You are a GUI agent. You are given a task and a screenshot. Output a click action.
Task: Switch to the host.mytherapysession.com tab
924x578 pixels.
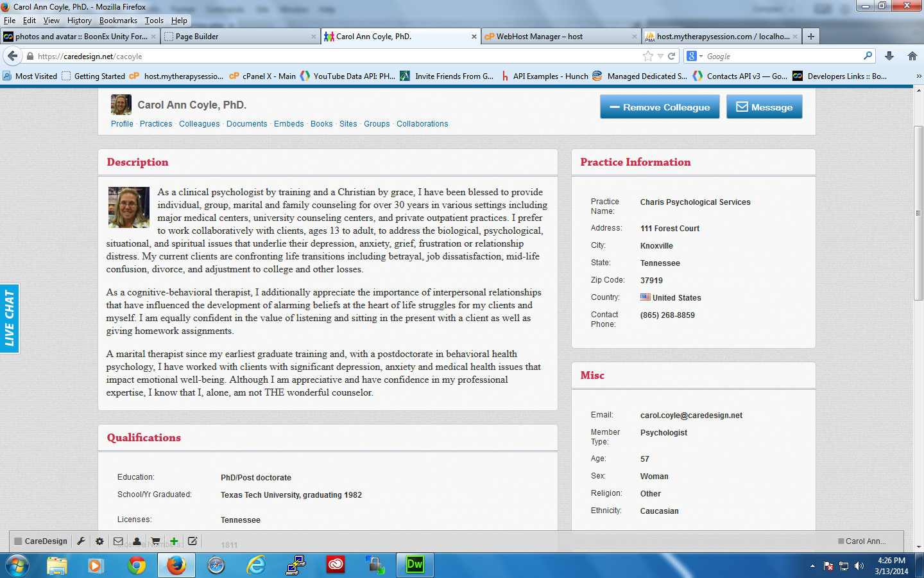point(721,37)
